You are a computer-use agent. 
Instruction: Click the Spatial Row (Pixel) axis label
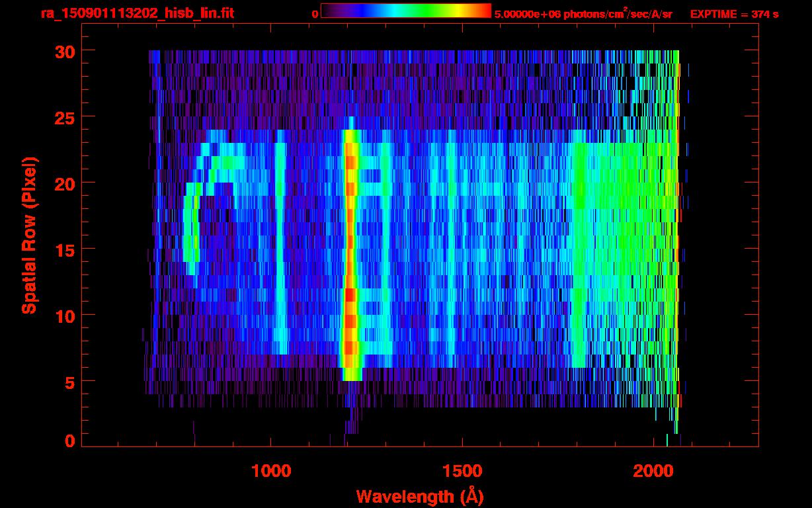click(x=28, y=235)
